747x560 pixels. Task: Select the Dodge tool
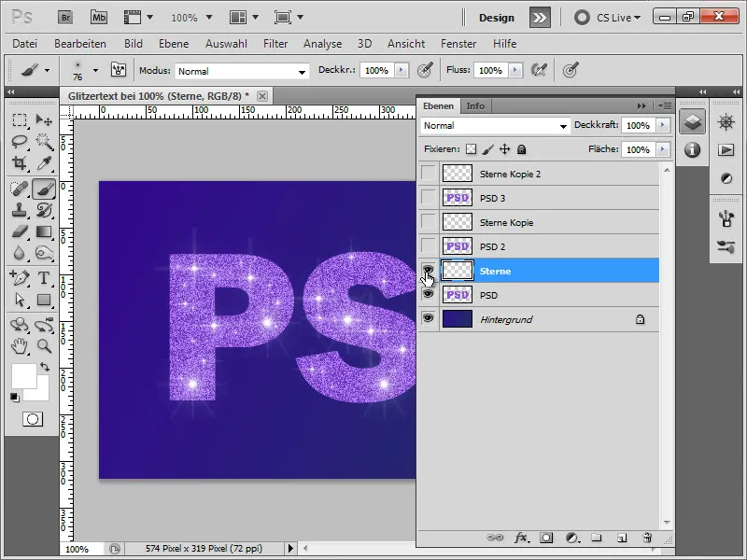(44, 253)
